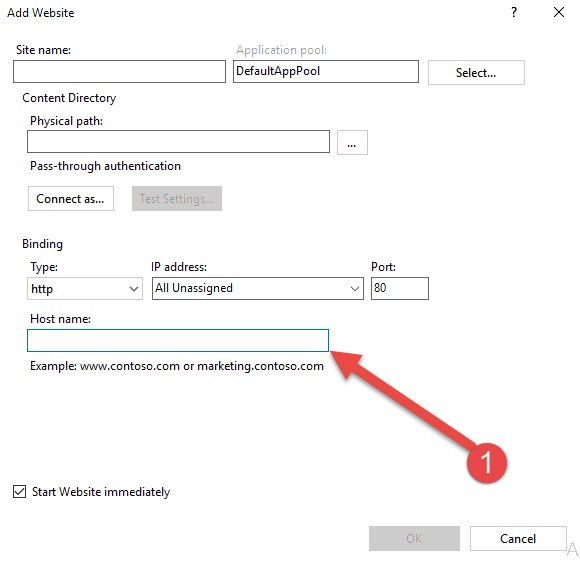The image size is (580, 565).
Task: Click the Example contoso.com hint text
Action: click(177, 366)
